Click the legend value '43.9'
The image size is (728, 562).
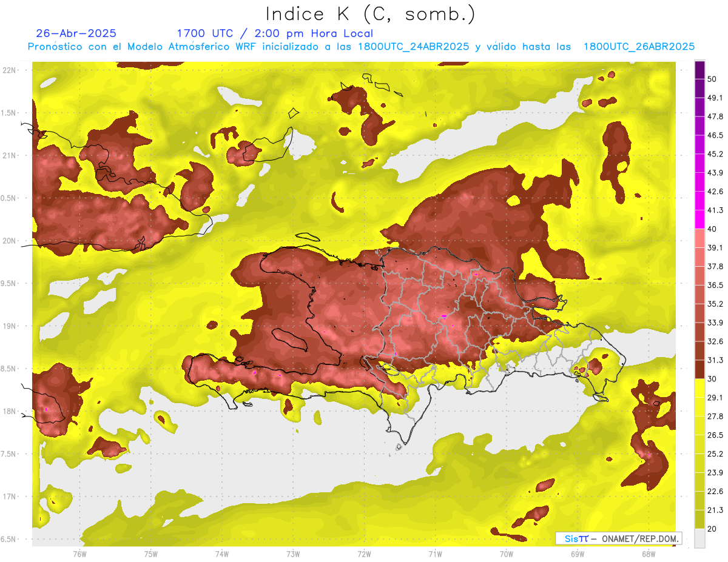pyautogui.click(x=715, y=173)
